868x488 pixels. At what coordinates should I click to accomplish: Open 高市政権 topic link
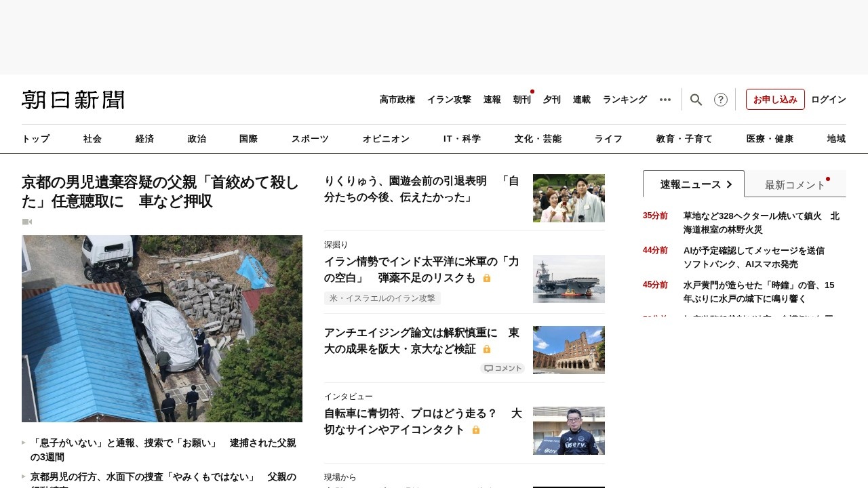click(x=397, y=100)
